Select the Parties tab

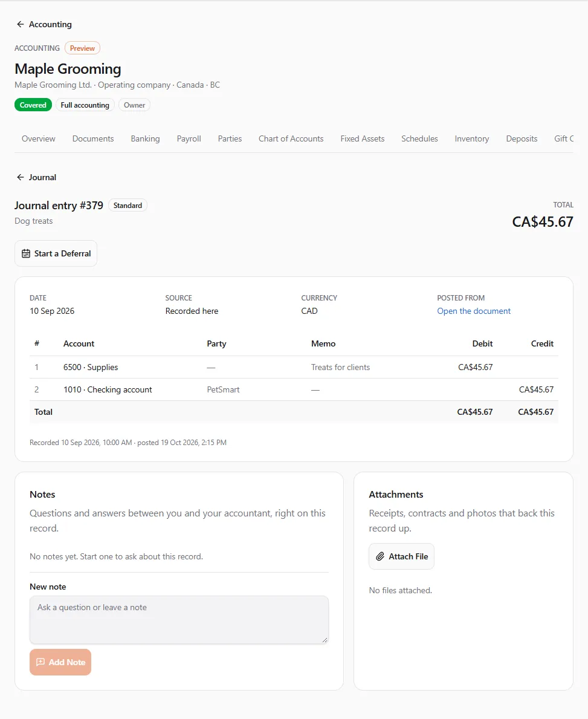(230, 139)
